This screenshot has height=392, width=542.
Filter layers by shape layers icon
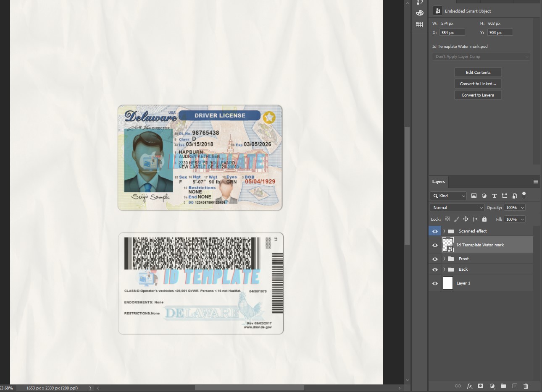click(x=504, y=196)
